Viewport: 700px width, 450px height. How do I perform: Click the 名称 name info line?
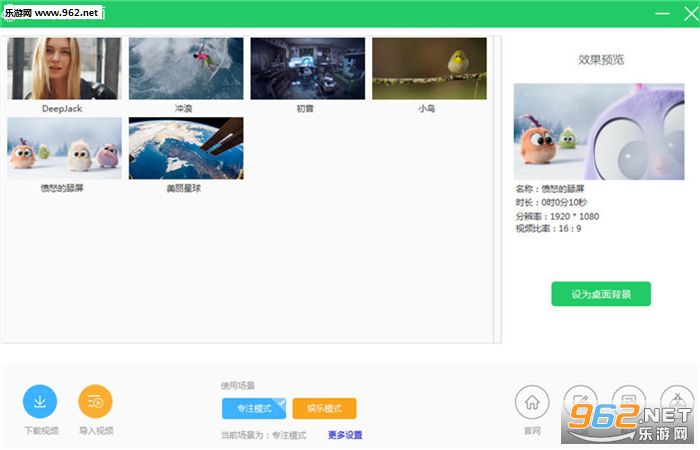pos(550,189)
